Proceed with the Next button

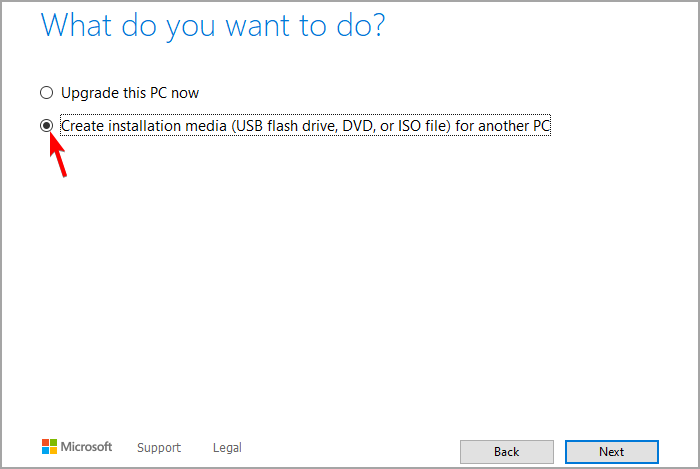tap(611, 452)
